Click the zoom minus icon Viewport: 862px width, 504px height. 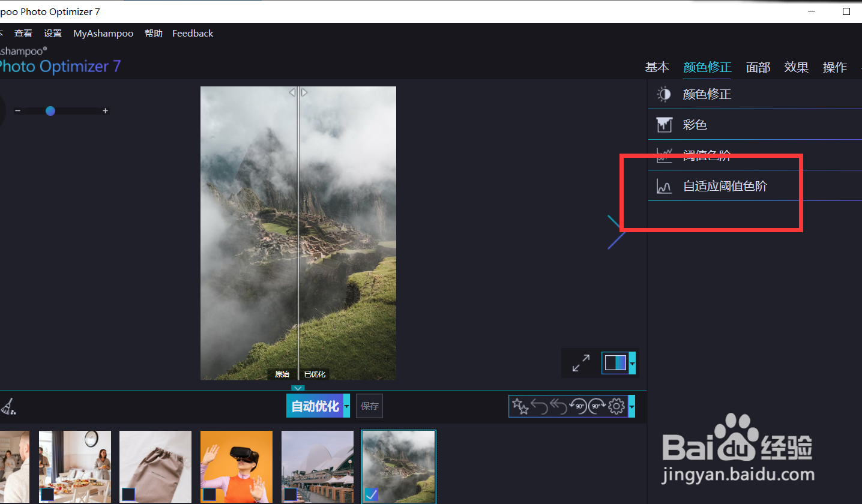point(18,111)
